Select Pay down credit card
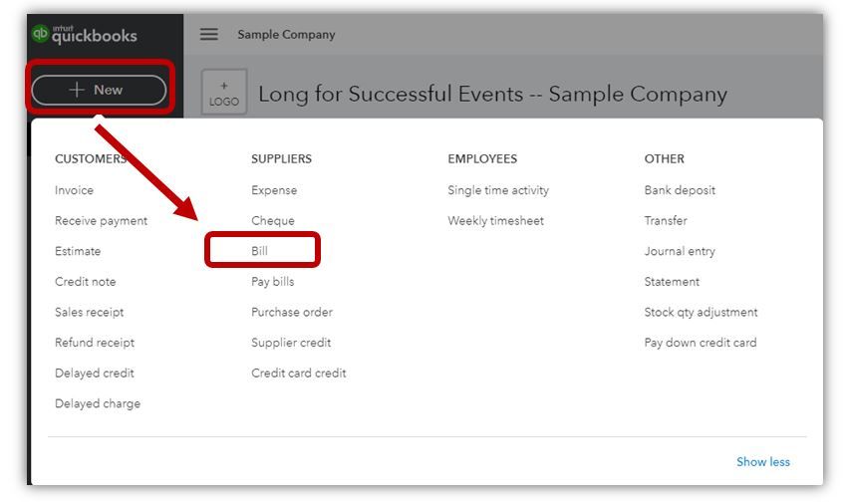Viewport: 848px width, 504px height. pos(701,343)
